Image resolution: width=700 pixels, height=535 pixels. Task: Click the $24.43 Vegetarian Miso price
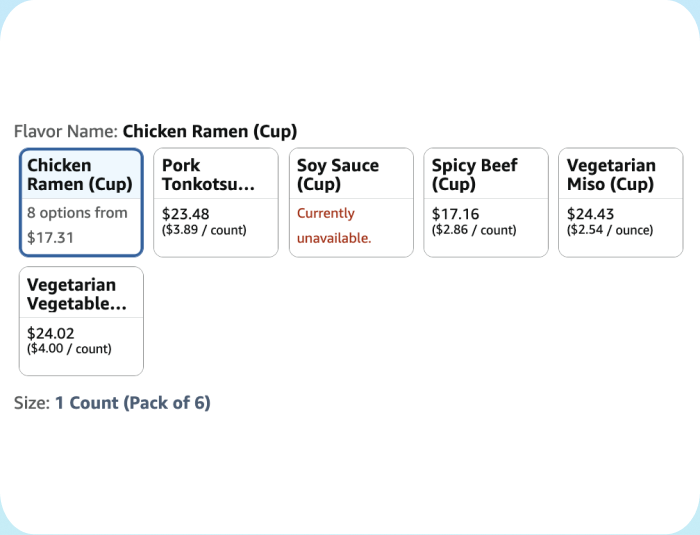click(590, 214)
